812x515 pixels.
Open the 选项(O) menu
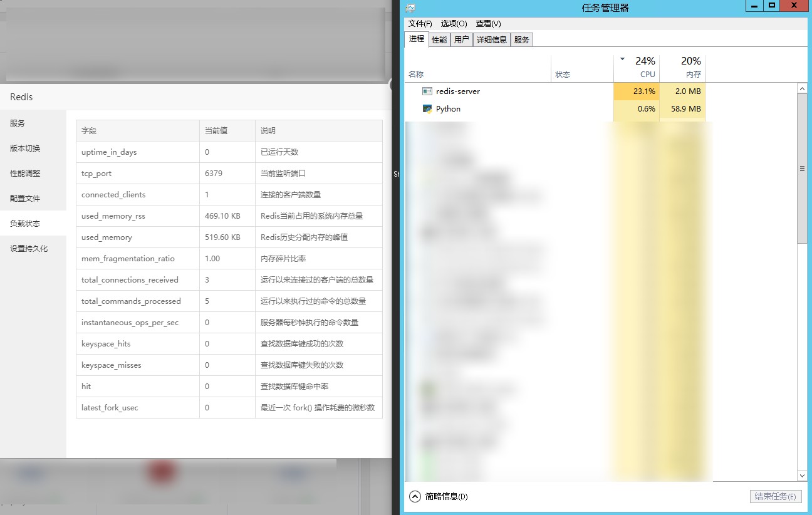click(454, 24)
